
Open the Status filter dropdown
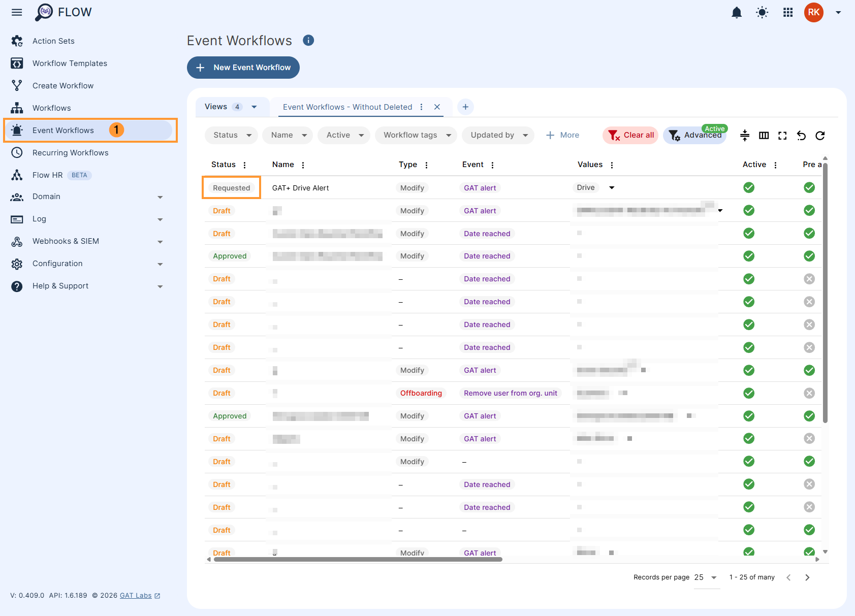click(x=232, y=135)
